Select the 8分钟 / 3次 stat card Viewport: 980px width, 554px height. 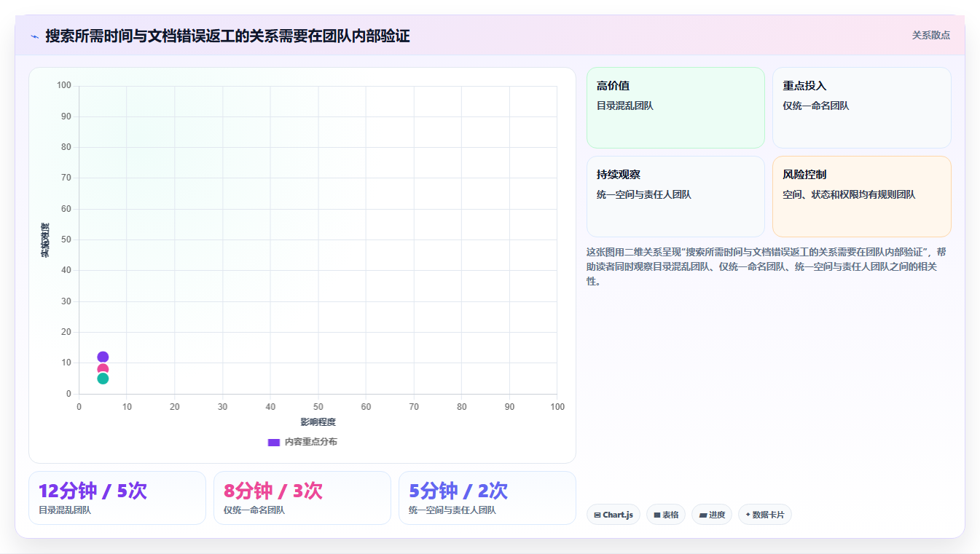point(302,498)
